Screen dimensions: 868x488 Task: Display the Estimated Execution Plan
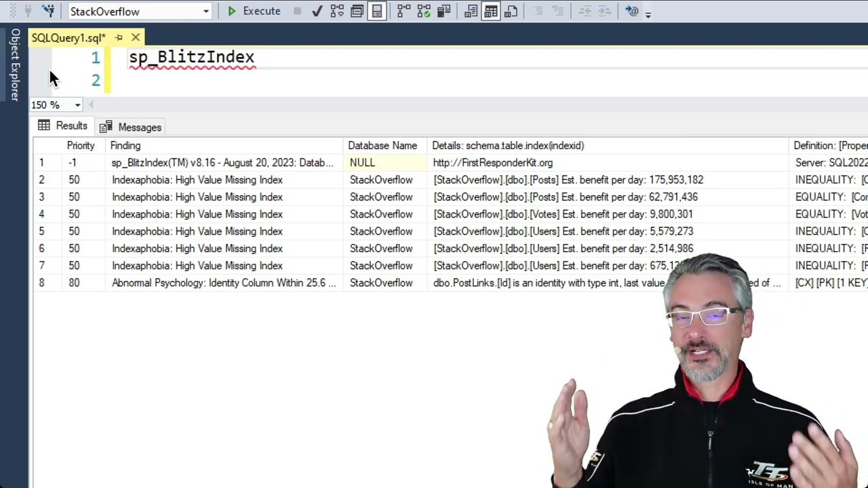pyautogui.click(x=337, y=11)
